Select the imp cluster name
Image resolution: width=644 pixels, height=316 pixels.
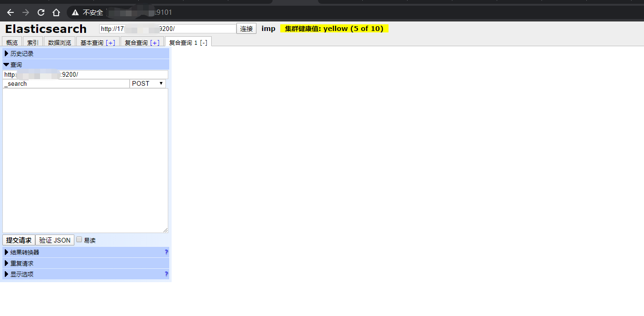(x=268, y=29)
